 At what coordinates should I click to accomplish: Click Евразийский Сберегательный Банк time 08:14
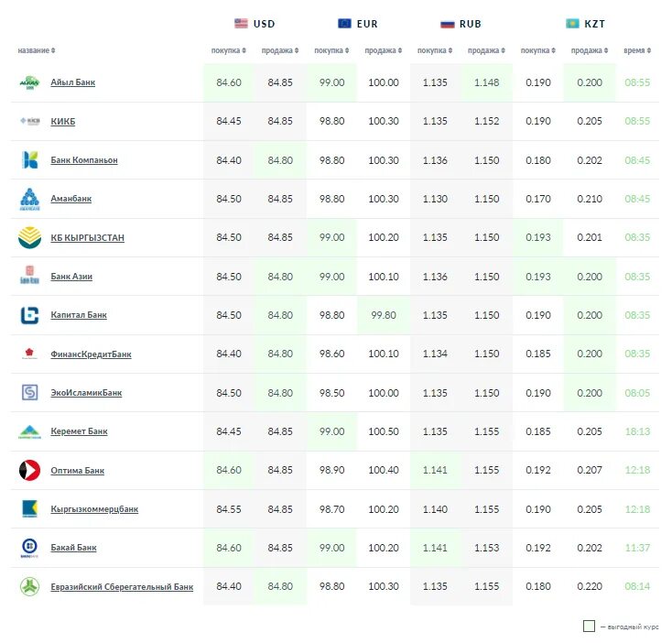point(637,586)
